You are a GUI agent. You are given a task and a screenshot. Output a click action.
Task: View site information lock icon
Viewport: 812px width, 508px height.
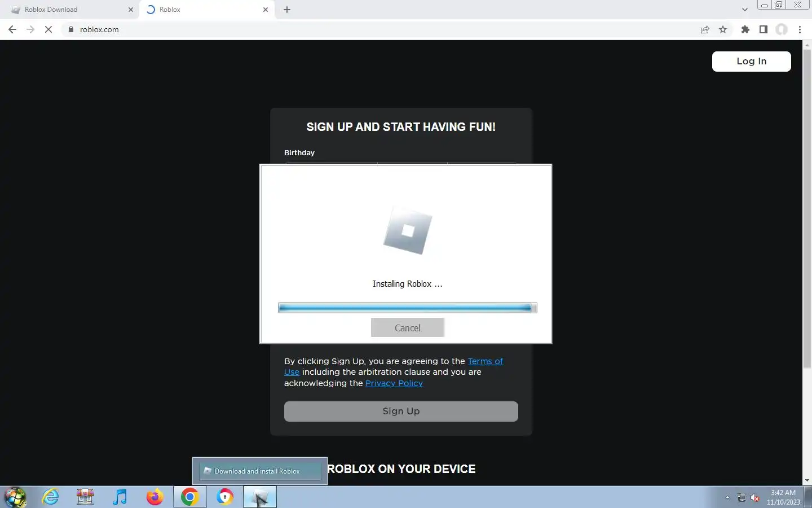(71, 29)
